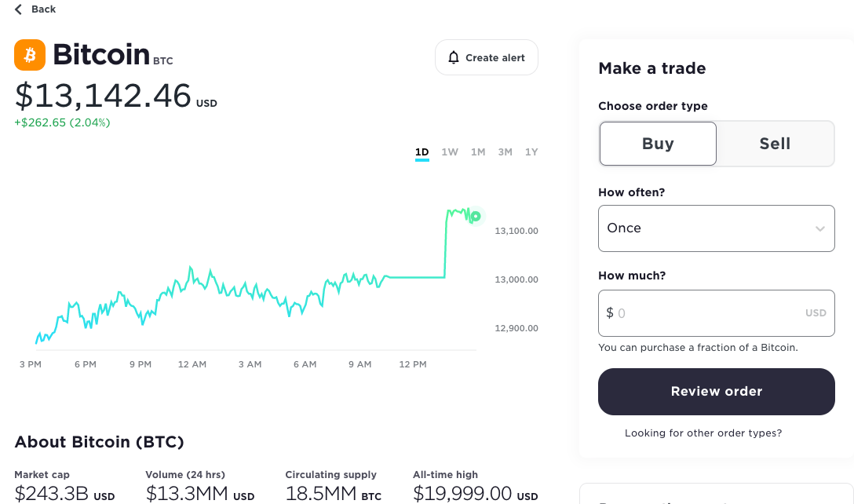Click the Choose order type label
Image resolution: width=854 pixels, height=504 pixels.
(x=653, y=106)
